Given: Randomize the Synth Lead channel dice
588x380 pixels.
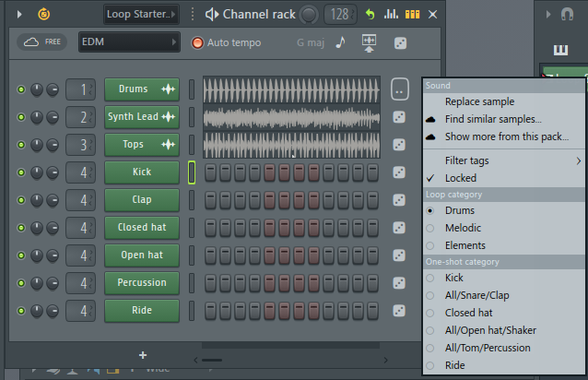Looking at the screenshot, I should tap(399, 117).
